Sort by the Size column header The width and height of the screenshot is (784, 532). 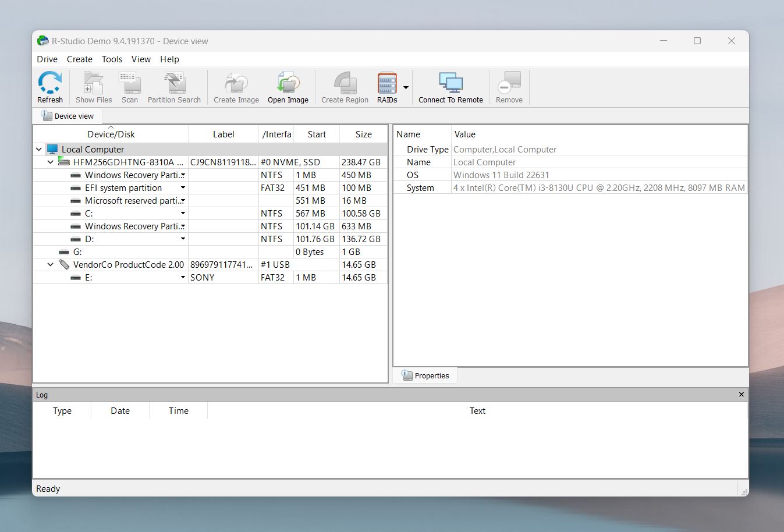pos(364,134)
